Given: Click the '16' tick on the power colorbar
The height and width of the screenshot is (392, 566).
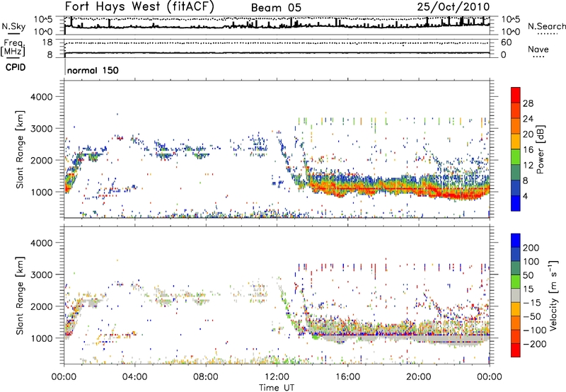Looking at the screenshot, I should coord(528,150).
